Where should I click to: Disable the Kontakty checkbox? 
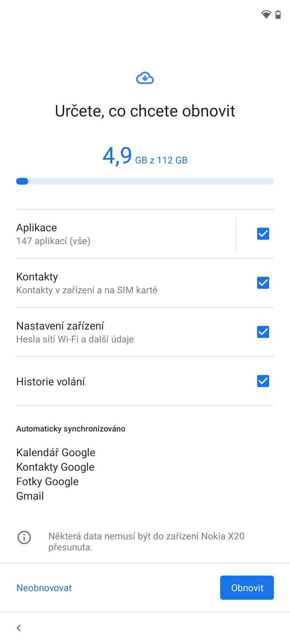(x=263, y=283)
